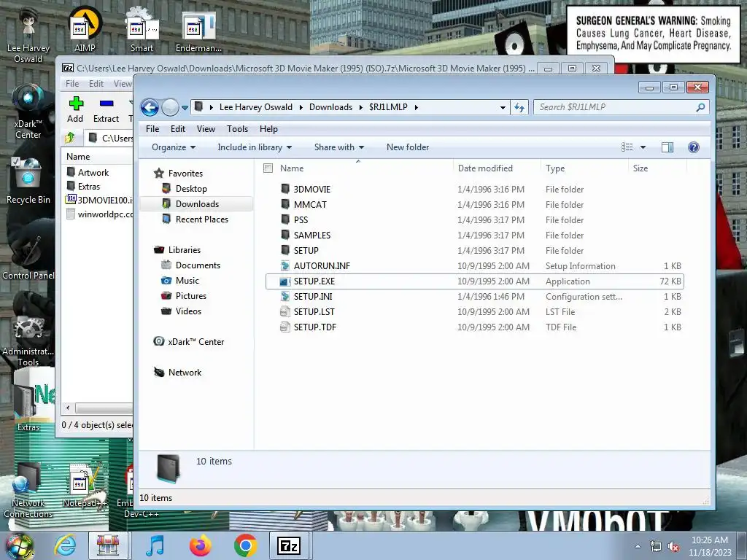
Task: Click the Extract button in 7-Zip
Action: [x=106, y=109]
